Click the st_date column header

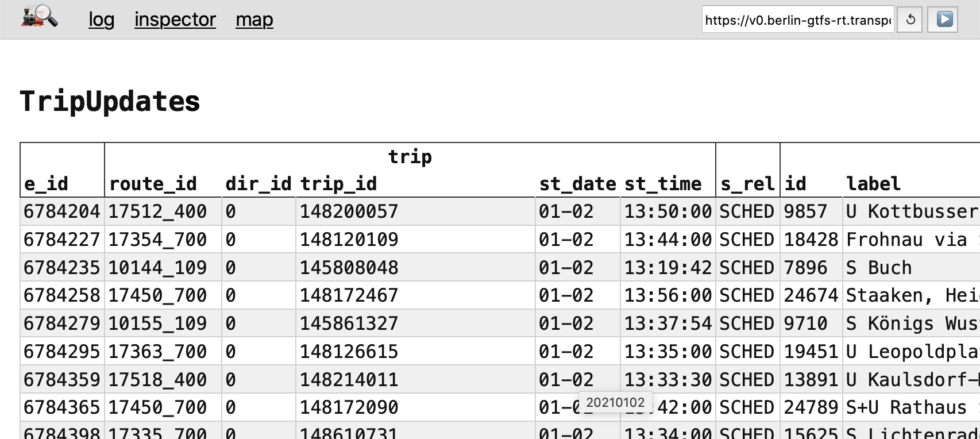point(578,184)
